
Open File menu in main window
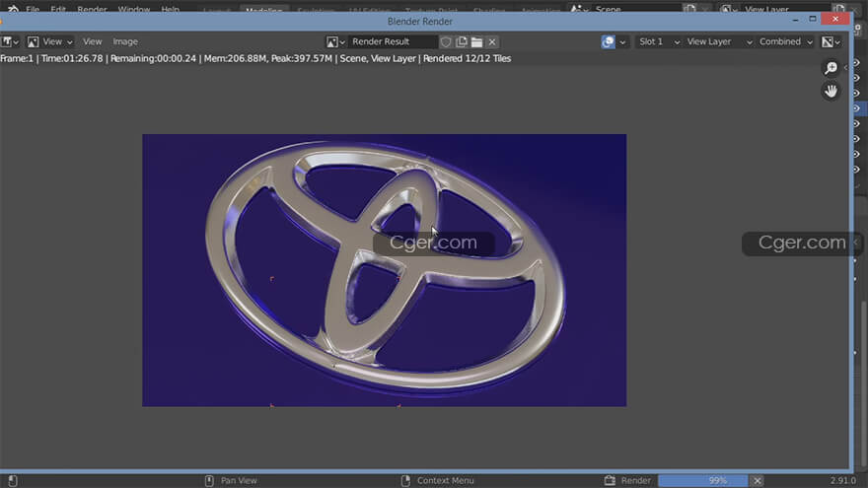point(33,9)
